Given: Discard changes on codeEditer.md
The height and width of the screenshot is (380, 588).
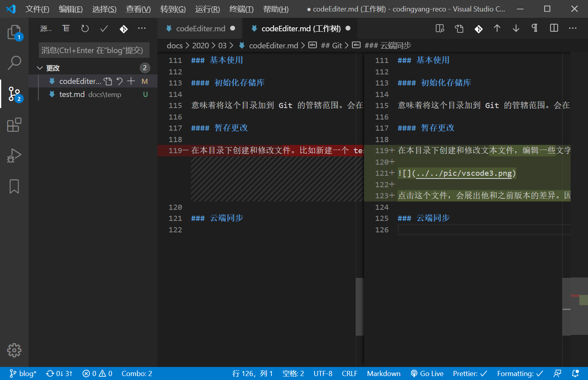Looking at the screenshot, I should click(119, 81).
